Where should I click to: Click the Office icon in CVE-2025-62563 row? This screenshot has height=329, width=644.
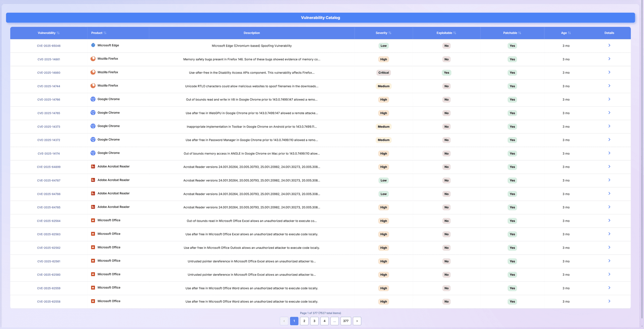click(93, 234)
